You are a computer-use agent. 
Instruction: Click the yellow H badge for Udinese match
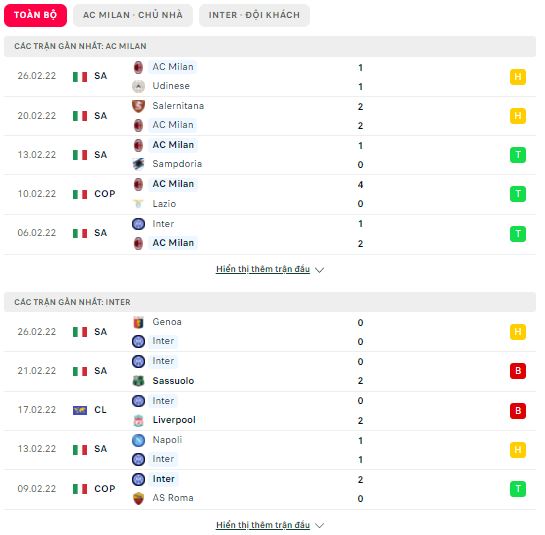(x=518, y=77)
